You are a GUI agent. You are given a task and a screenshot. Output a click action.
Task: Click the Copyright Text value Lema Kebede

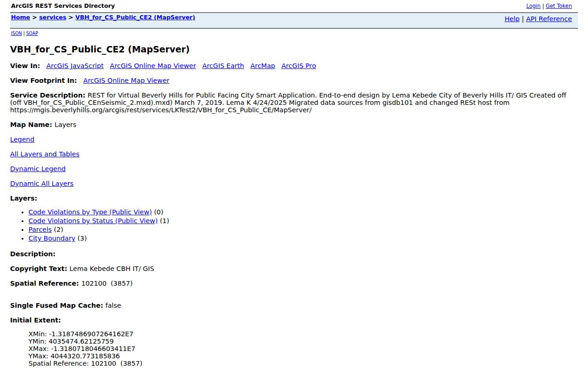pyautogui.click(x=112, y=269)
